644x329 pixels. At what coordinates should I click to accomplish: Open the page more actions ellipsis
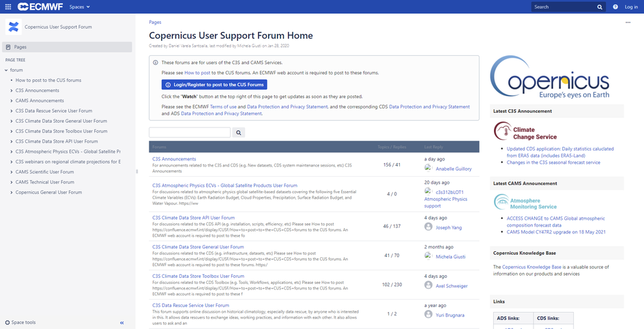click(628, 23)
